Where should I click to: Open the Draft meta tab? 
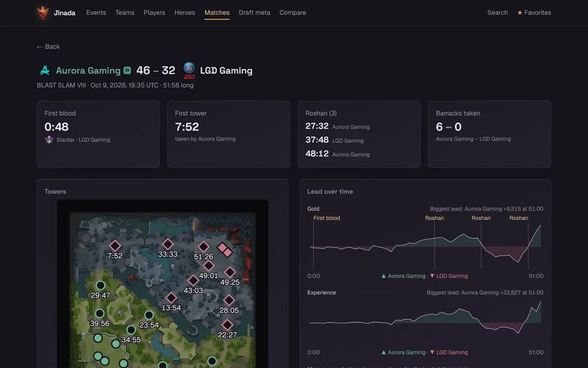(254, 13)
